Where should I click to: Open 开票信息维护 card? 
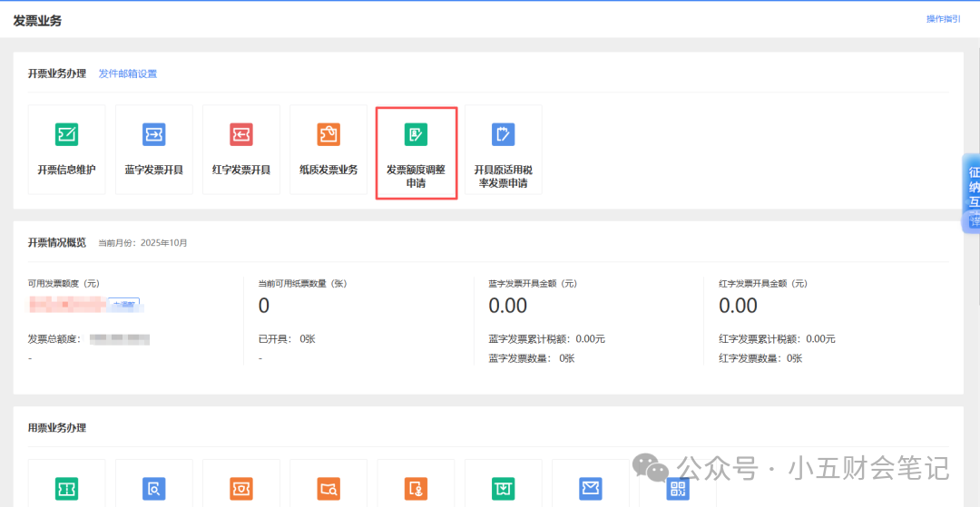[x=67, y=150]
